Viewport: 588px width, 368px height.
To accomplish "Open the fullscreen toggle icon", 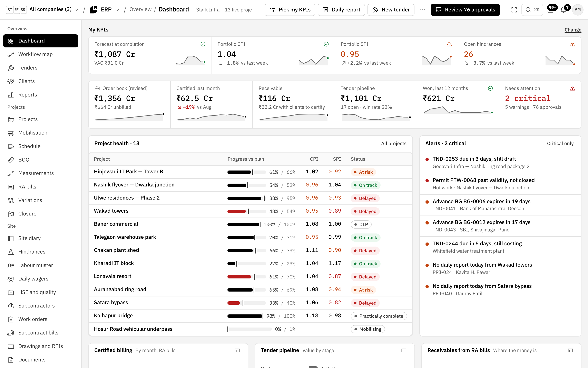I will [x=514, y=10].
